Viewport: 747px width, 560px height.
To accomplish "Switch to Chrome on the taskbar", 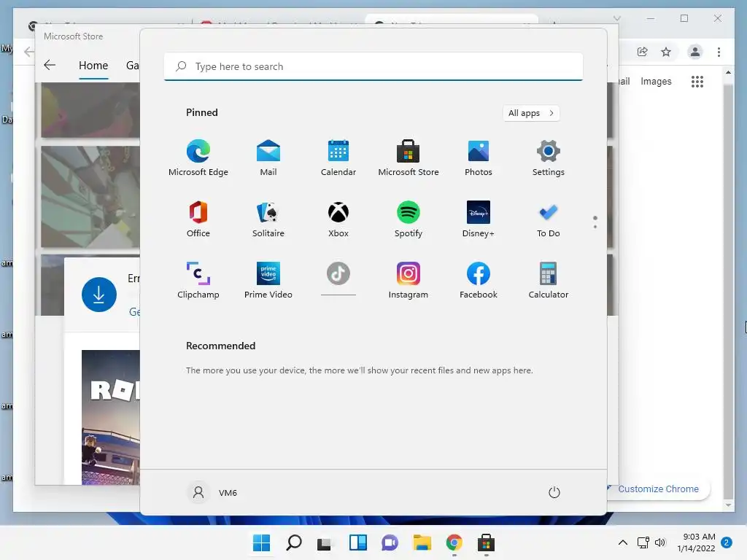I will 454,542.
